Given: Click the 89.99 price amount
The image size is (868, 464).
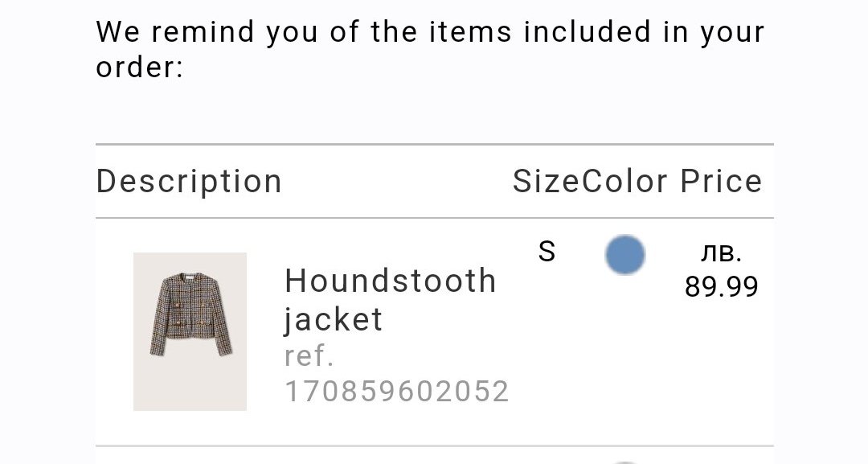Looking at the screenshot, I should [x=721, y=286].
